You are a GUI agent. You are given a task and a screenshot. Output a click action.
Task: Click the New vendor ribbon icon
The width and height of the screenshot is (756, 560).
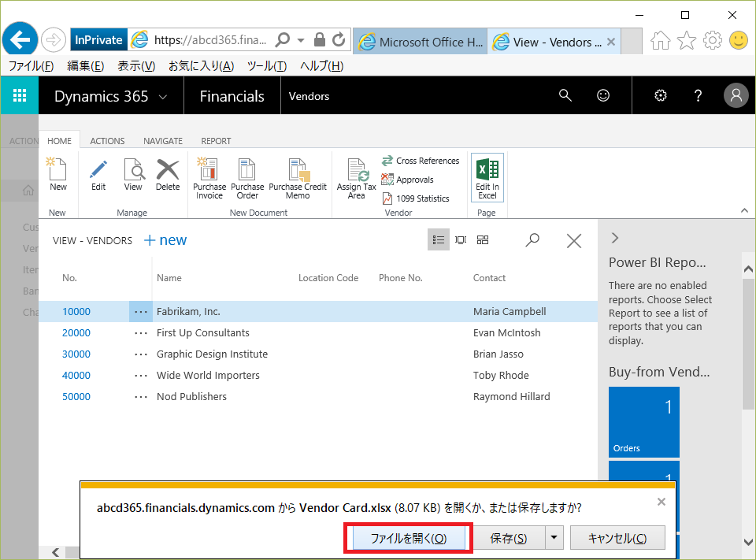[x=57, y=175]
